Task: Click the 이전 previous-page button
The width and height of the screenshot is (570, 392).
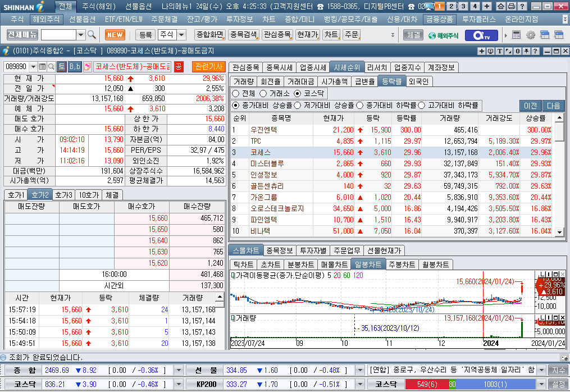Action: click(530, 106)
